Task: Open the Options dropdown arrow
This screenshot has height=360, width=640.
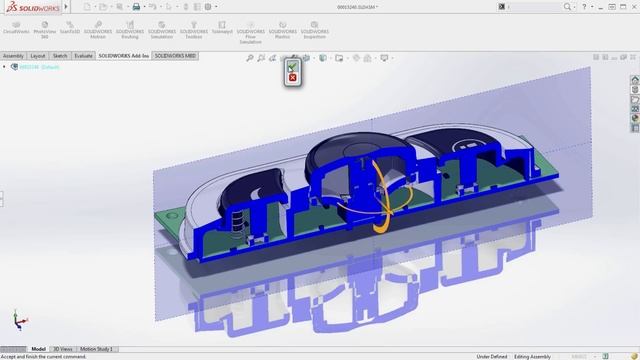Action: click(216, 7)
